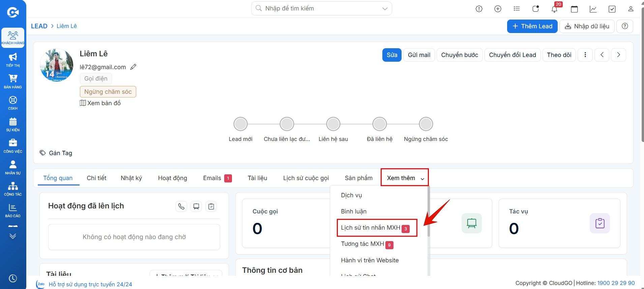Open the Tiếp thị sidebar module

coord(13,60)
